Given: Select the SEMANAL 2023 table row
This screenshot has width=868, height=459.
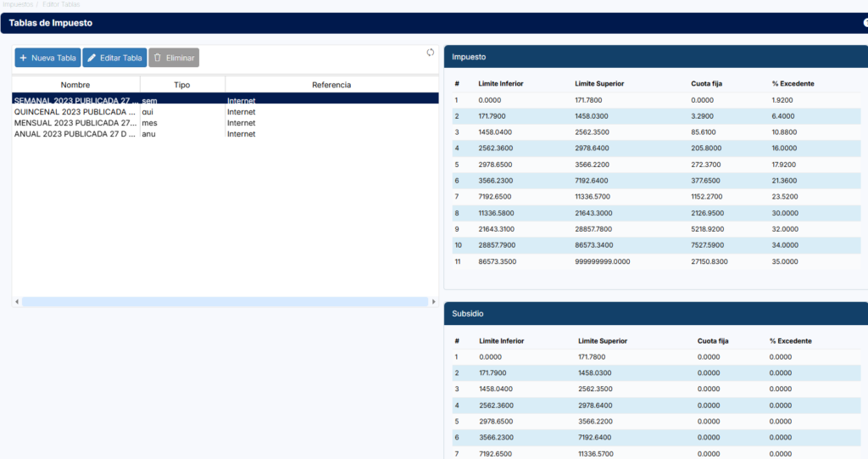Looking at the screenshot, I should click(x=75, y=101).
